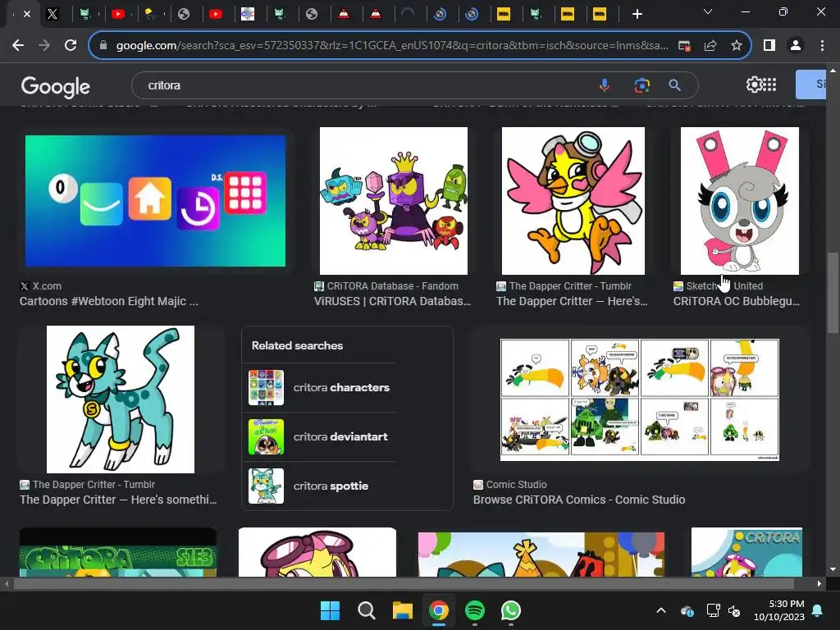Open the ViRUSES group image thumbnail

394,201
